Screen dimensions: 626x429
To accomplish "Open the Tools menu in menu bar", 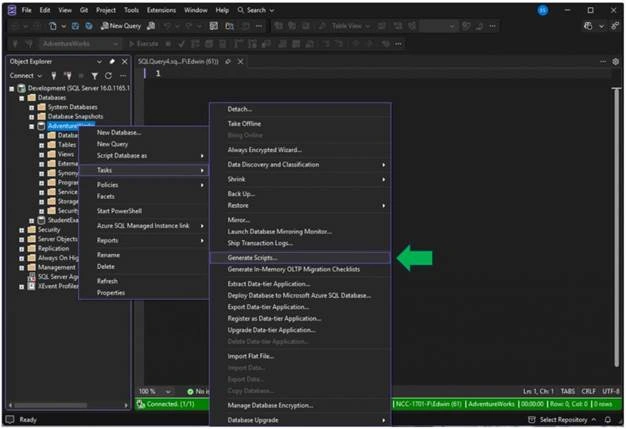I will [x=131, y=10].
